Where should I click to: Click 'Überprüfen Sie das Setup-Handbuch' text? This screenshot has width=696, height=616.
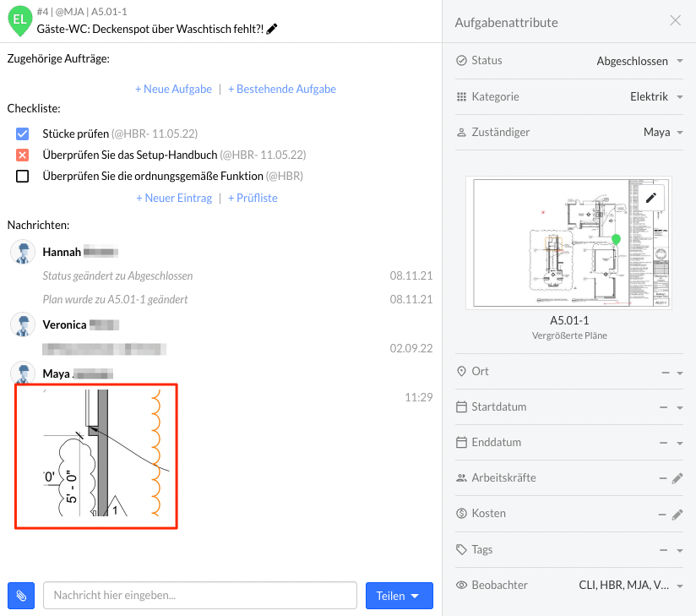(x=130, y=155)
